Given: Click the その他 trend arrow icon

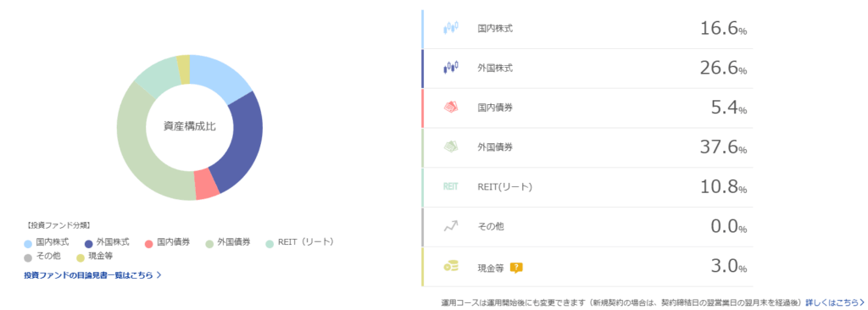Looking at the screenshot, I should click(x=451, y=226).
